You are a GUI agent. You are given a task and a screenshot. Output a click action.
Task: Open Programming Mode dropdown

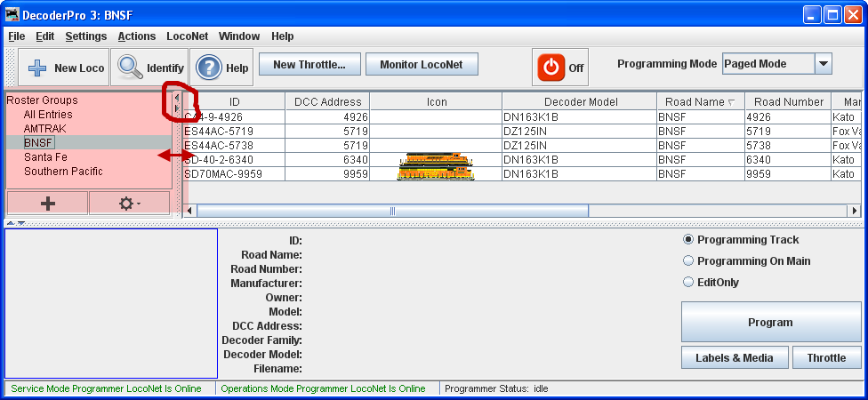[x=824, y=64]
